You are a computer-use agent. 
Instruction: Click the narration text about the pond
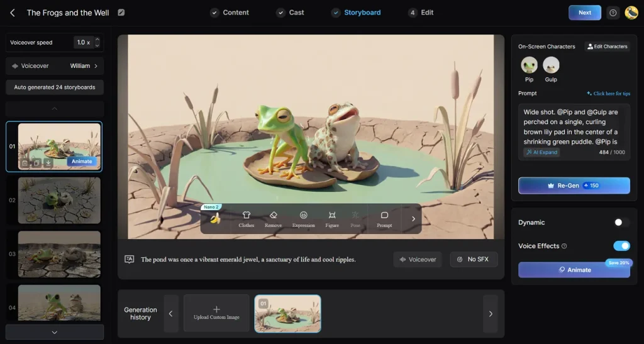point(248,260)
